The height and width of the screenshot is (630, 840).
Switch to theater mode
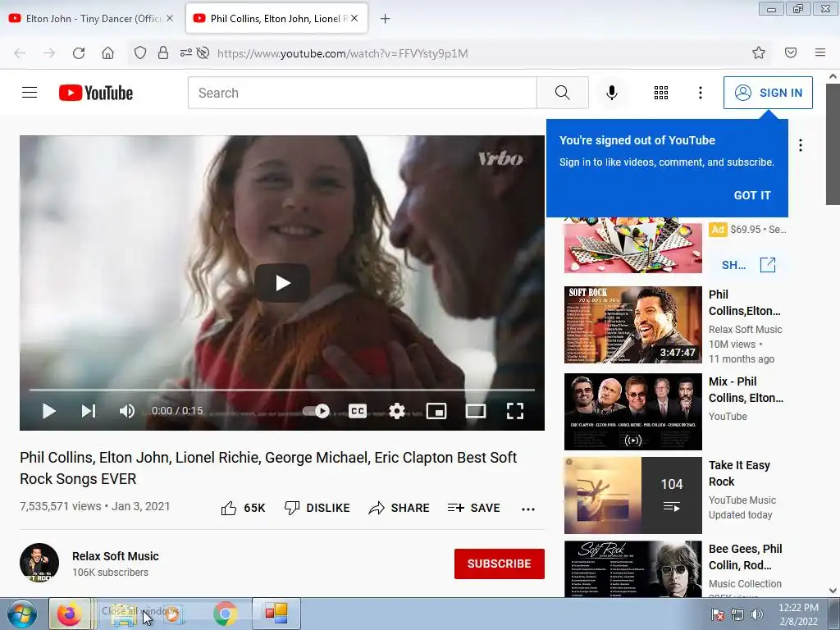476,411
